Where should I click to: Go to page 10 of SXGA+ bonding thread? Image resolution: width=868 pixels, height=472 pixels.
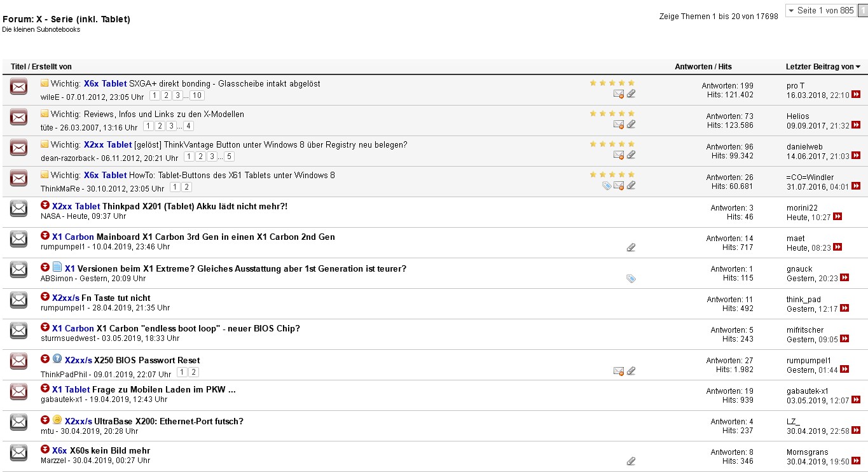(x=196, y=95)
